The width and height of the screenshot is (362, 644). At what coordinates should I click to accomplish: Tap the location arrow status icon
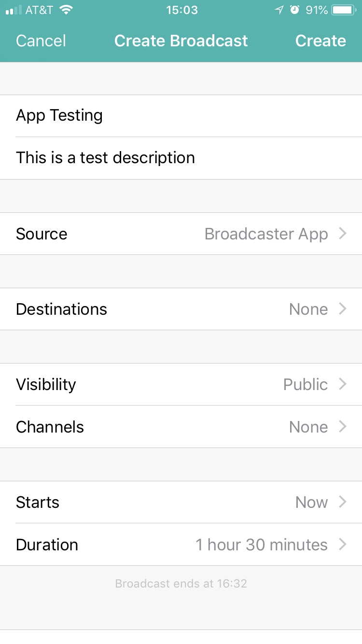pyautogui.click(x=279, y=10)
